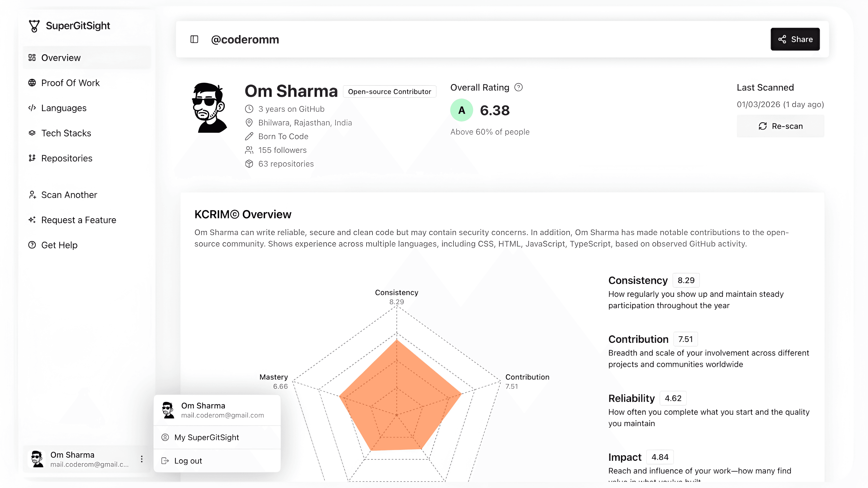The width and height of the screenshot is (868, 488).
Task: Open the Open-source Contributor badge
Action: pyautogui.click(x=389, y=91)
